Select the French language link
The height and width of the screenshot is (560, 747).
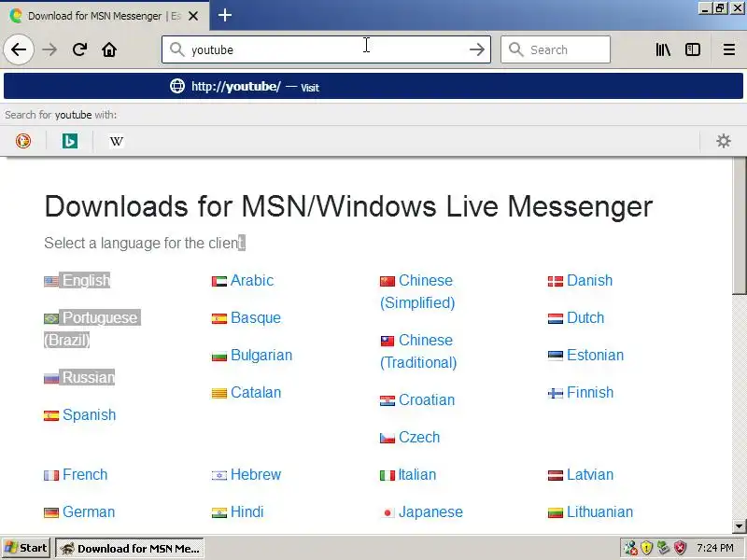[85, 475]
